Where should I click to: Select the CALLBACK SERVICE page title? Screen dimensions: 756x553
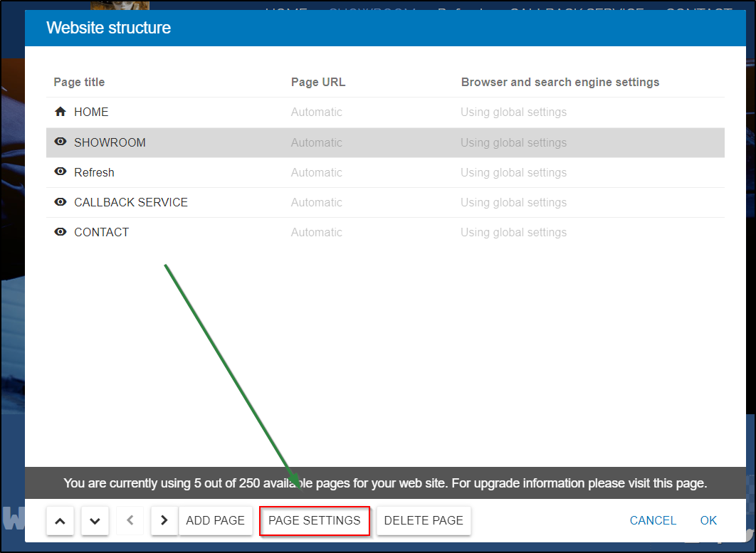(131, 202)
